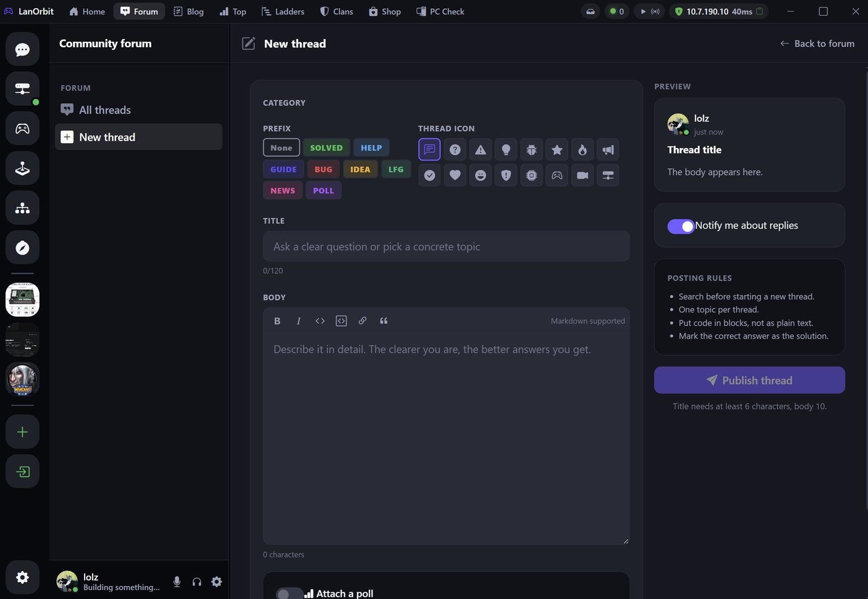The width and height of the screenshot is (868, 599).
Task: Choose the warning triangle thread icon
Action: click(x=481, y=150)
